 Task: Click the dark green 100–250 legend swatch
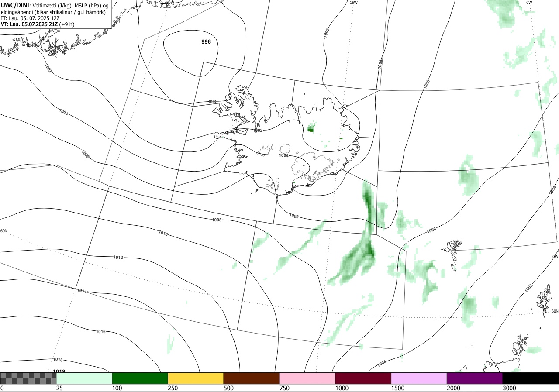click(140, 378)
